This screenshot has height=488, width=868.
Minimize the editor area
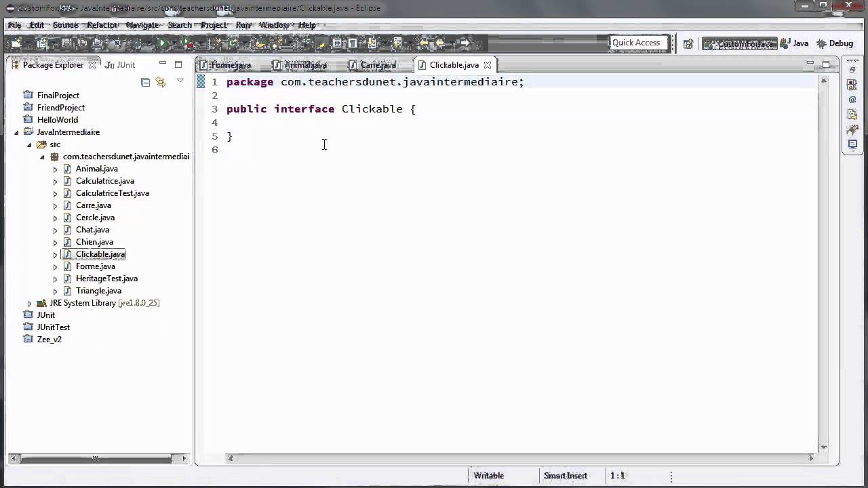tap(810, 64)
